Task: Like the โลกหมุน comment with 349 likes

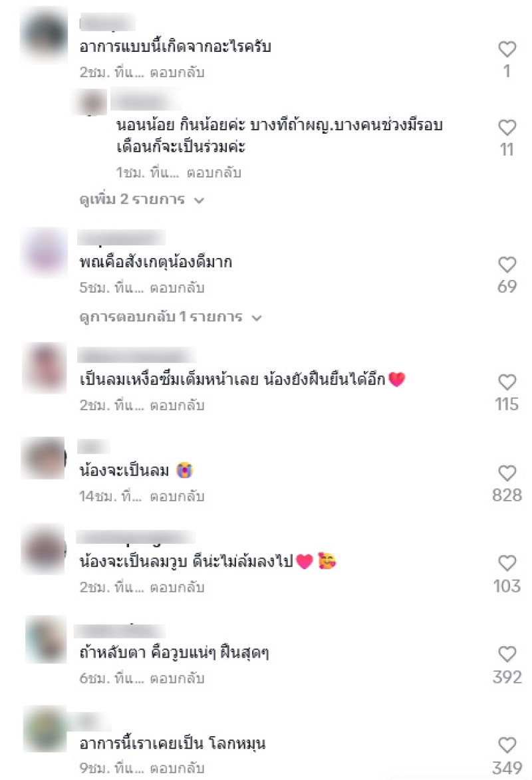Action: [x=507, y=745]
